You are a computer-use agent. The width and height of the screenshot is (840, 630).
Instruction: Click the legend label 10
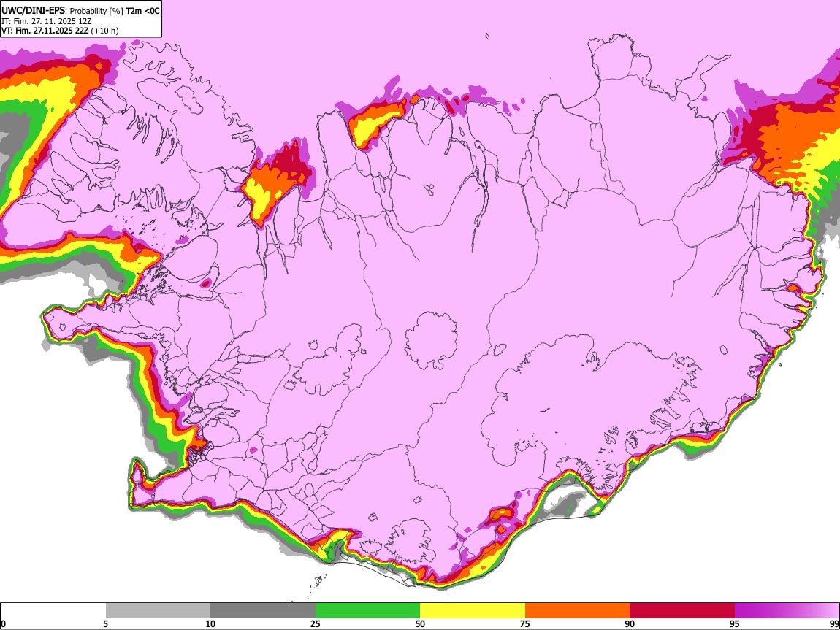[210, 623]
